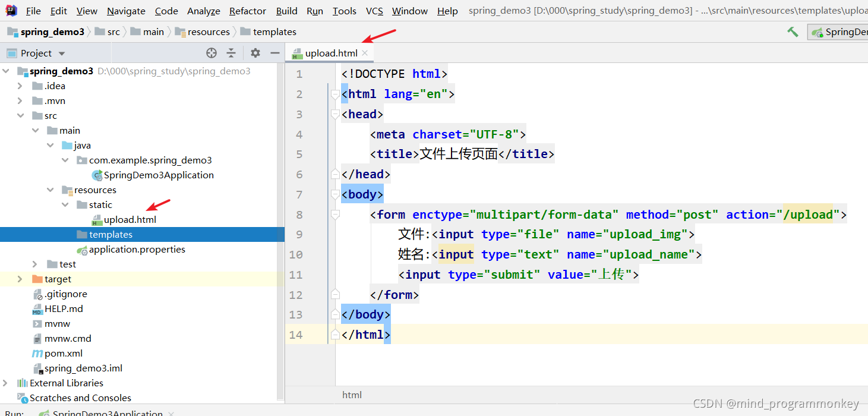Expand the .idea folder
Screen dimensions: 868x416
point(21,86)
